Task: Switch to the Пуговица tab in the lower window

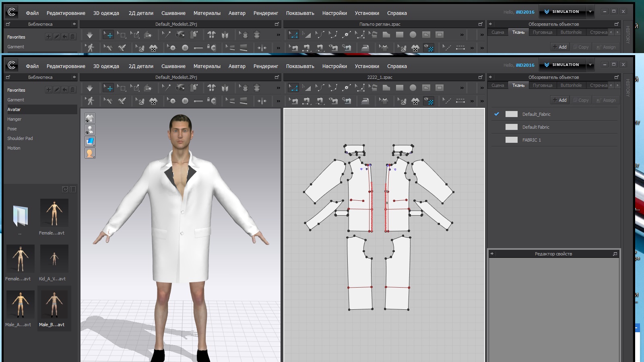Action: point(542,85)
